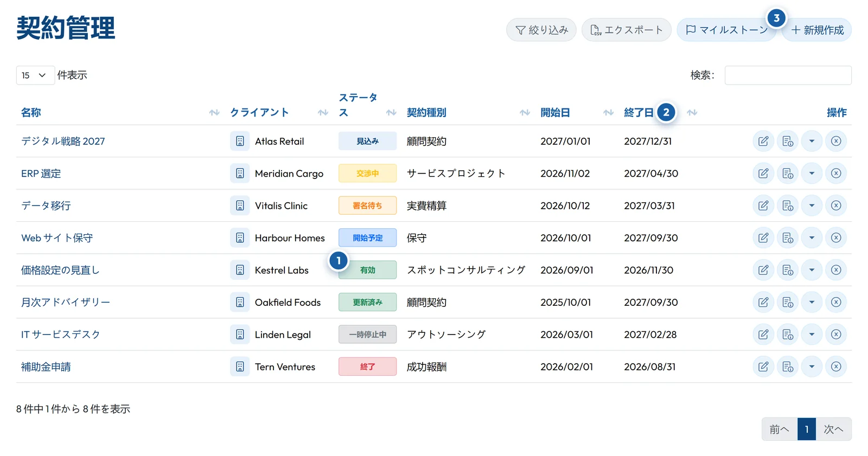Expand more actions for デジタル戦略 2027
Image resolution: width=868 pixels, height=456 pixels.
coord(812,141)
